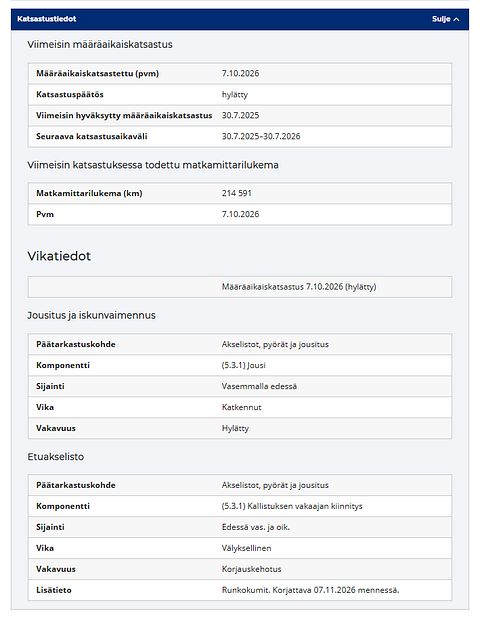480x617 pixels.
Task: Select component value (5.3.1) Jousi
Action: coord(244,365)
